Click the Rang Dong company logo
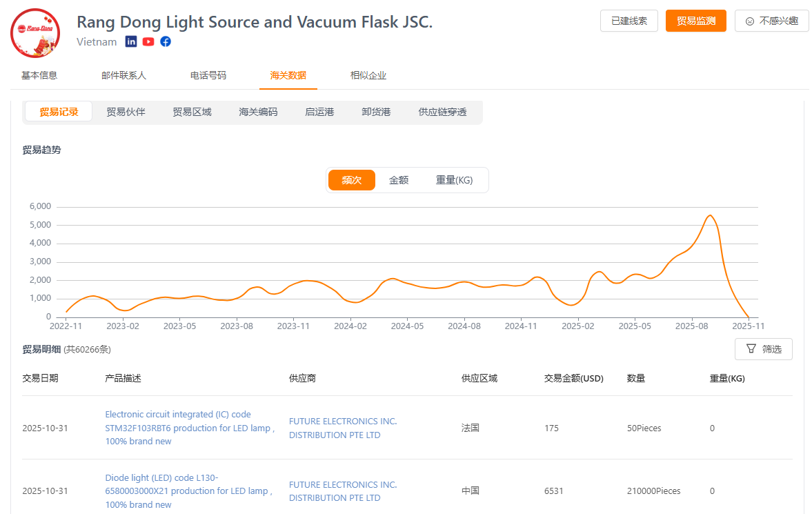 click(35, 33)
